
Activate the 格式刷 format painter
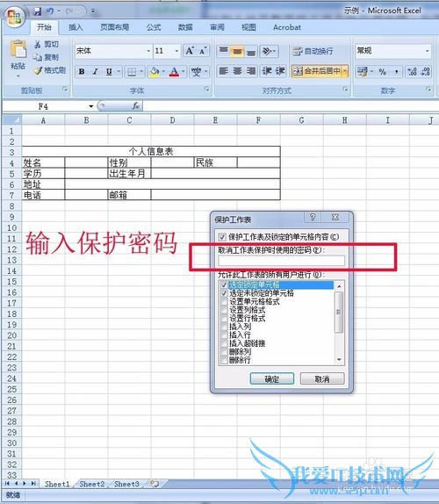(x=50, y=70)
